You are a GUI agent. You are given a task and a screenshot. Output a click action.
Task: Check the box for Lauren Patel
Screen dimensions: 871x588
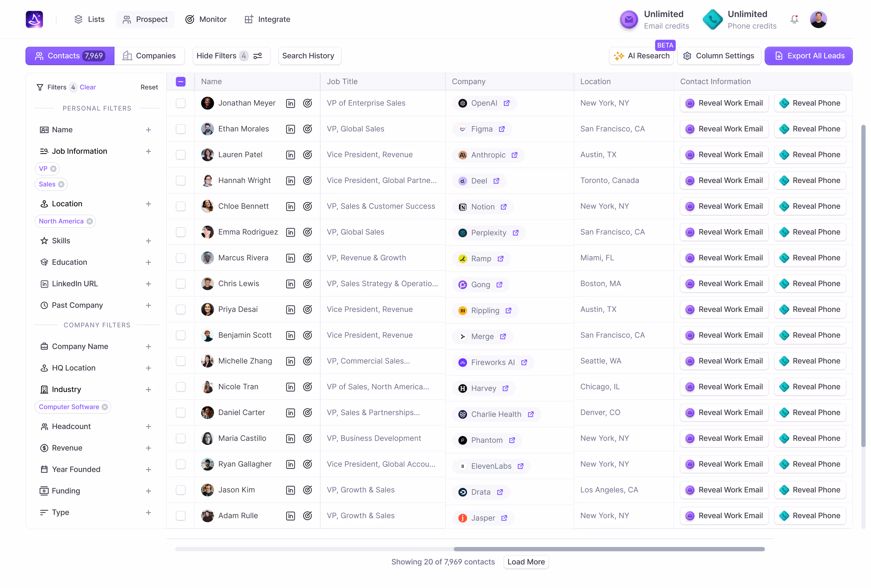pyautogui.click(x=181, y=155)
